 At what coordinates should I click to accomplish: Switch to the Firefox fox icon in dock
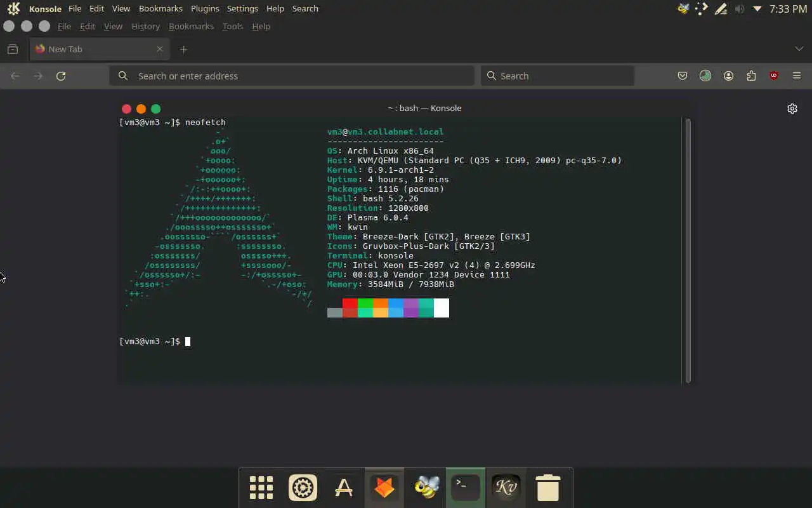384,488
